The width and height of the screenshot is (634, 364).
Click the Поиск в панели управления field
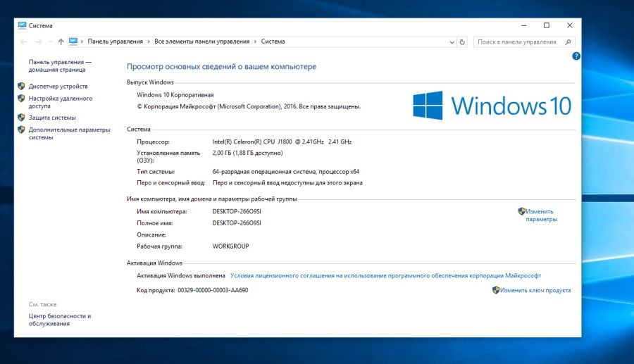[x=518, y=42]
